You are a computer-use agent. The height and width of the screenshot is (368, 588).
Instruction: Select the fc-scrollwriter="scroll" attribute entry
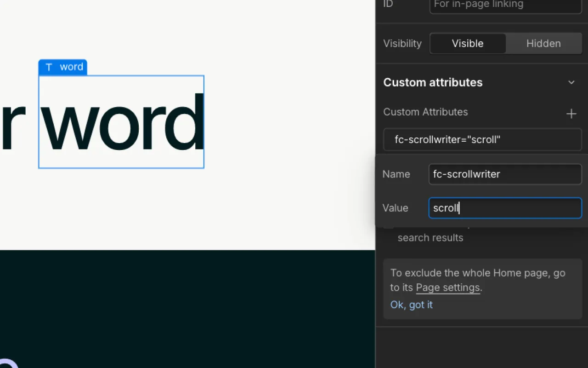pyautogui.click(x=482, y=139)
